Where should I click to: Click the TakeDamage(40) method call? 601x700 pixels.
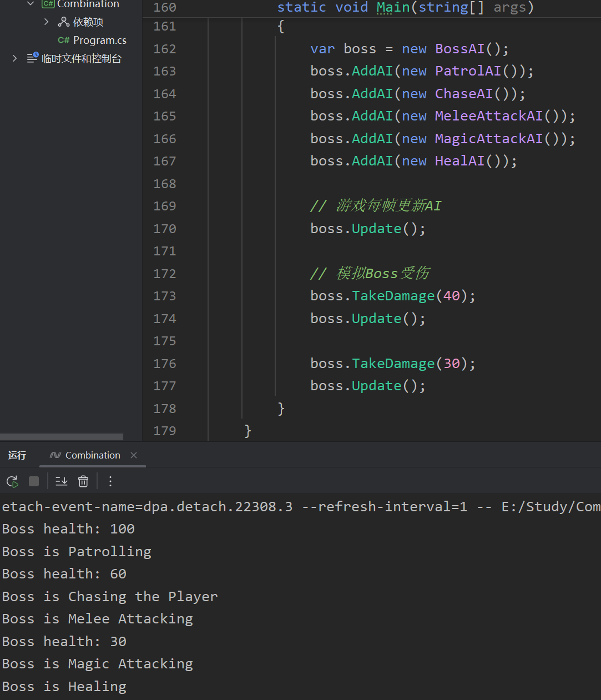coord(393,296)
